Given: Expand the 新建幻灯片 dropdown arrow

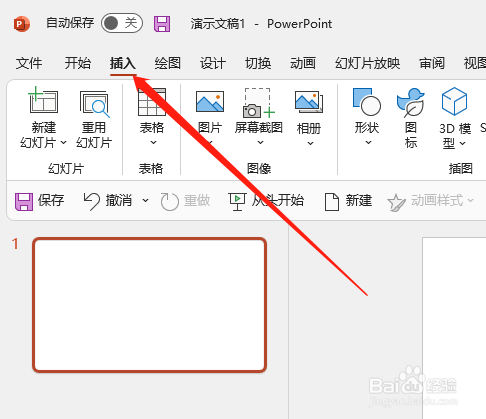Looking at the screenshot, I should (63, 143).
